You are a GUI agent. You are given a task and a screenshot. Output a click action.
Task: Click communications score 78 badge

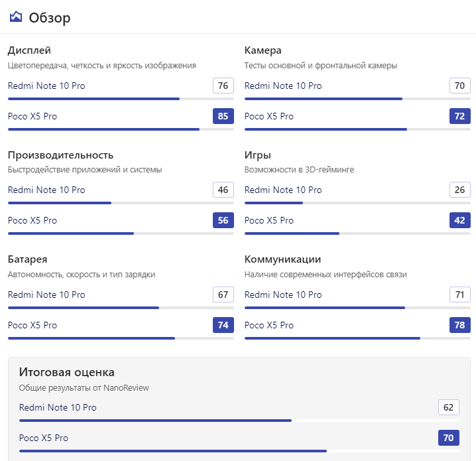(x=459, y=325)
